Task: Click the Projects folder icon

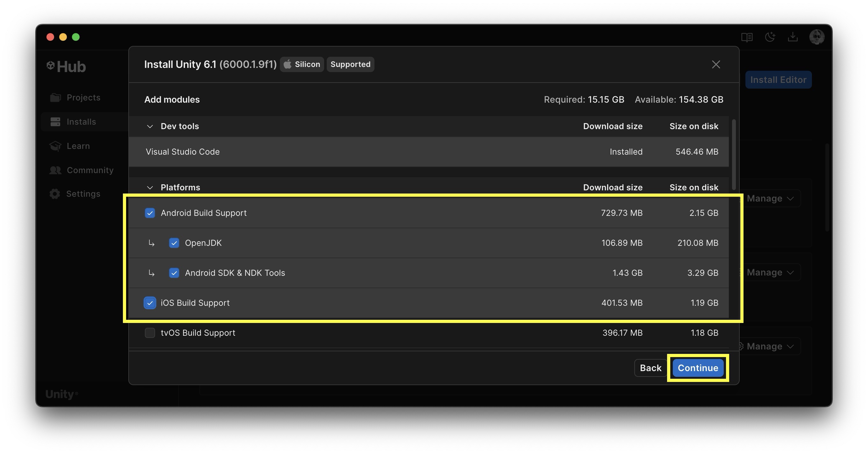Action: click(x=55, y=98)
